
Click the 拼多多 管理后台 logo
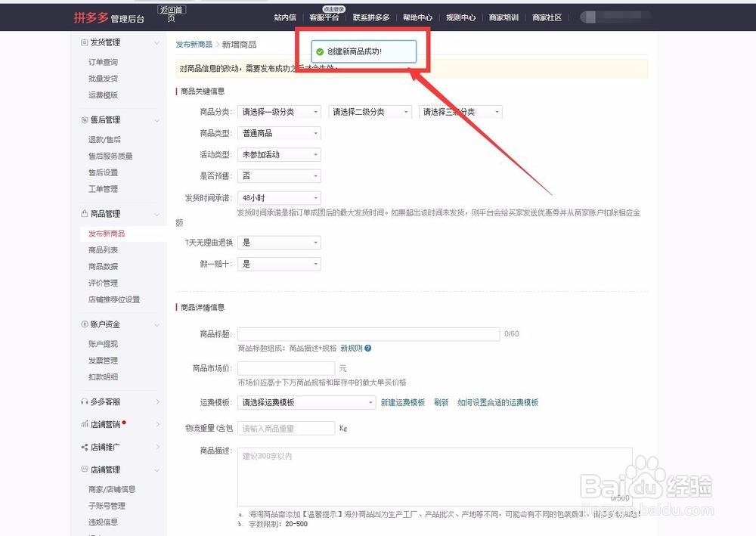coord(109,18)
